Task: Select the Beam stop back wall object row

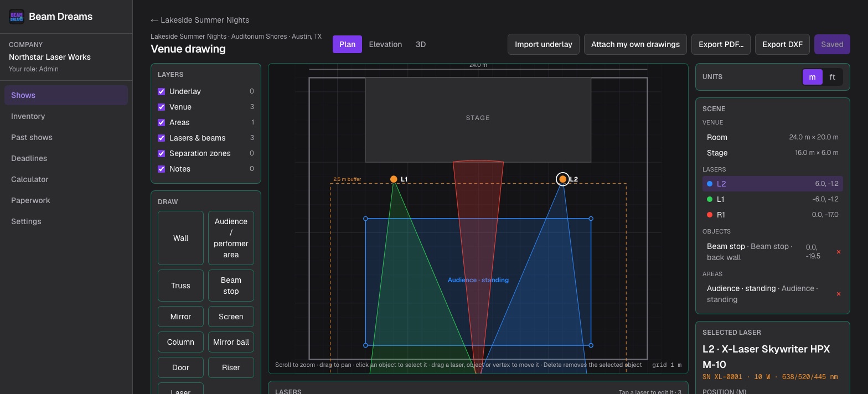Action: click(767, 252)
